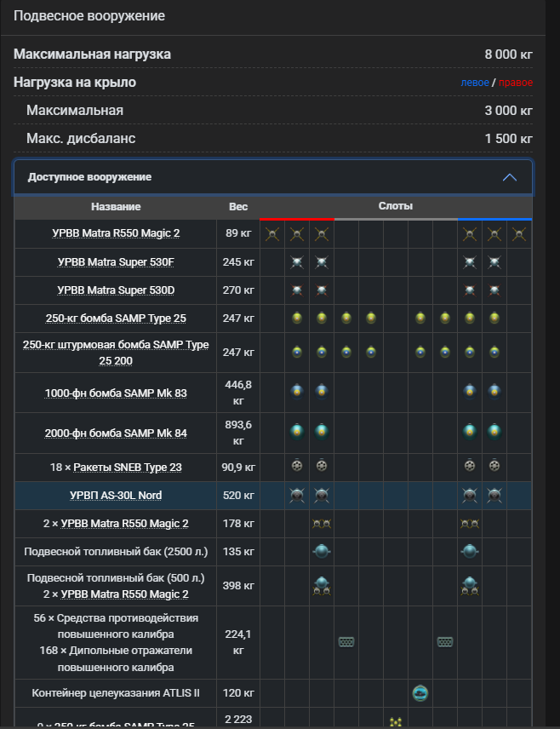Open the УРВП AS-30L Nord link
Viewport: 560px width, 729px height.
(116, 496)
